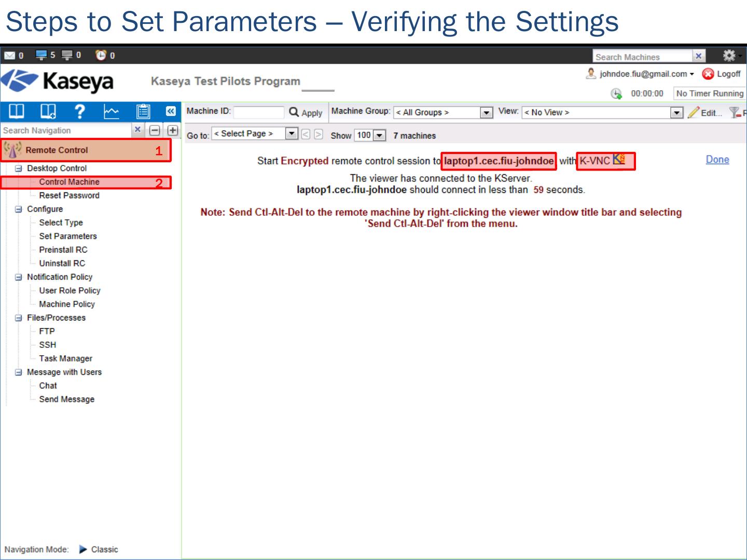Go to next page arrow
The height and width of the screenshot is (560, 747).
point(319,134)
